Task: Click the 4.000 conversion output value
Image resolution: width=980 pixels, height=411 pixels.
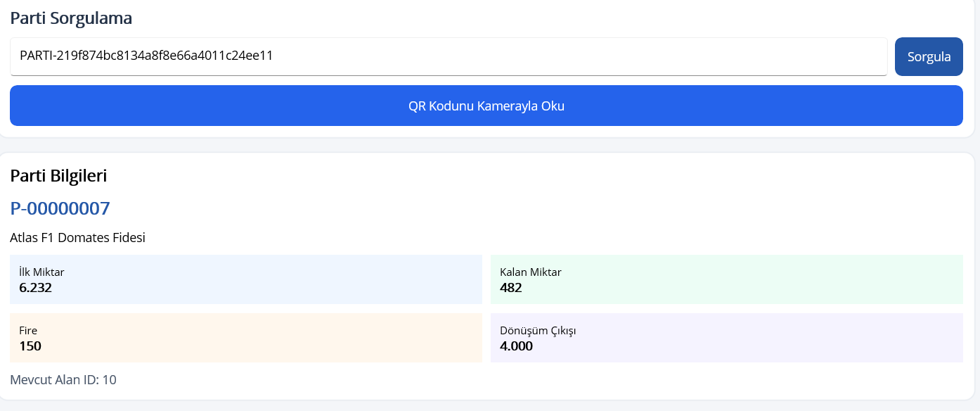Action: click(x=516, y=346)
